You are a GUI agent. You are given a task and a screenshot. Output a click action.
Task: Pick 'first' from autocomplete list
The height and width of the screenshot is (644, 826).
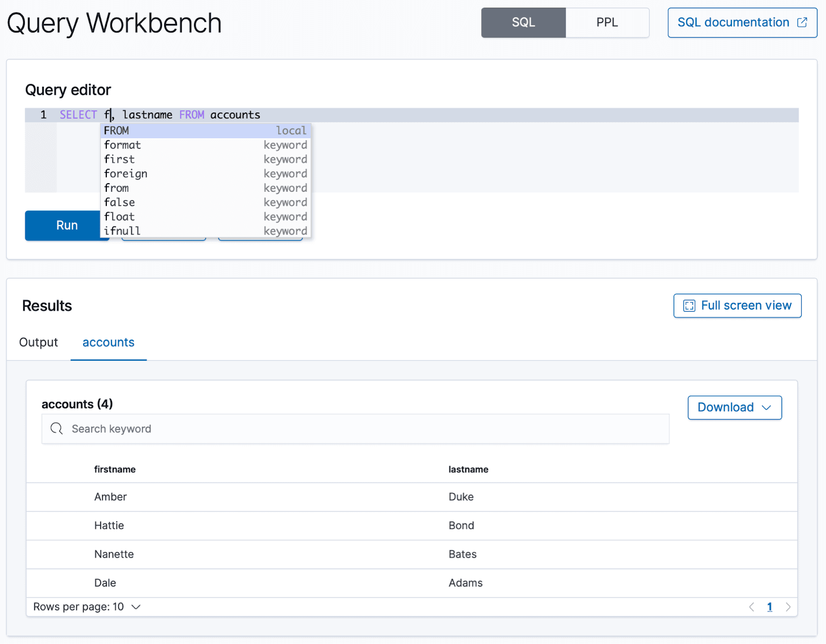[205, 159]
